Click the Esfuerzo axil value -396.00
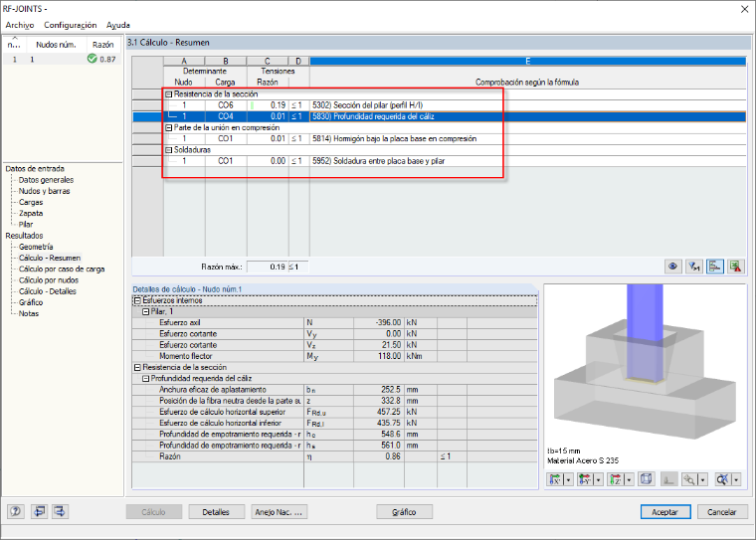Screen dimensions: 756x540 point(378,322)
